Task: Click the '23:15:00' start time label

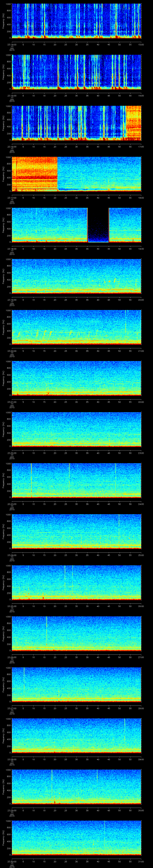Action: coord(12,96)
